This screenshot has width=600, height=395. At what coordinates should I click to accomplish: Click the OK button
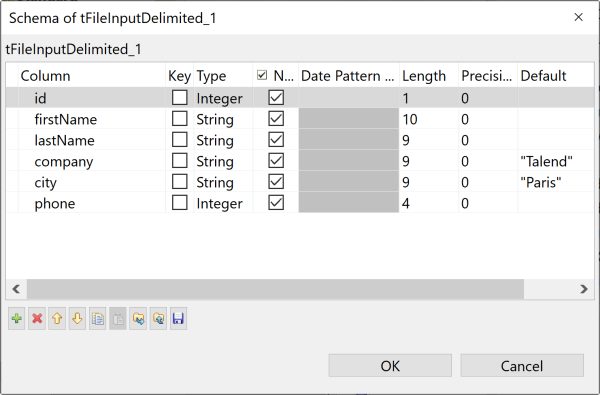coord(390,366)
